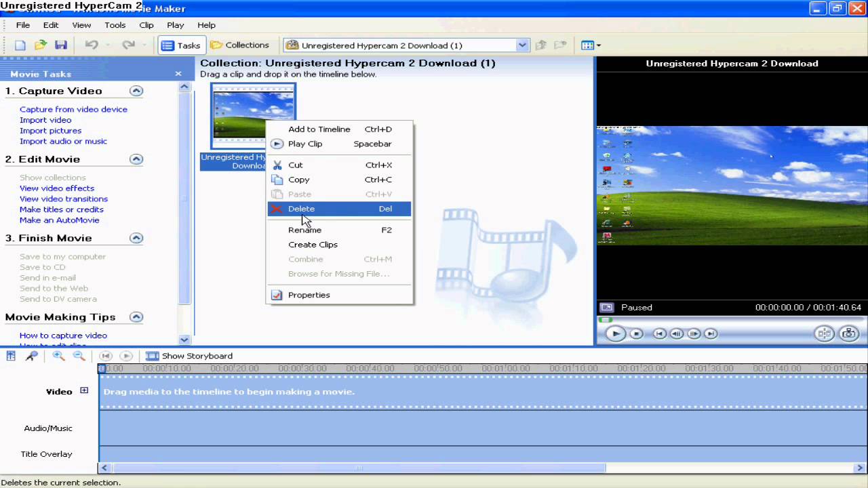Click the Forward button on monitor
Screen dimensions: 868x488
[x=710, y=333]
